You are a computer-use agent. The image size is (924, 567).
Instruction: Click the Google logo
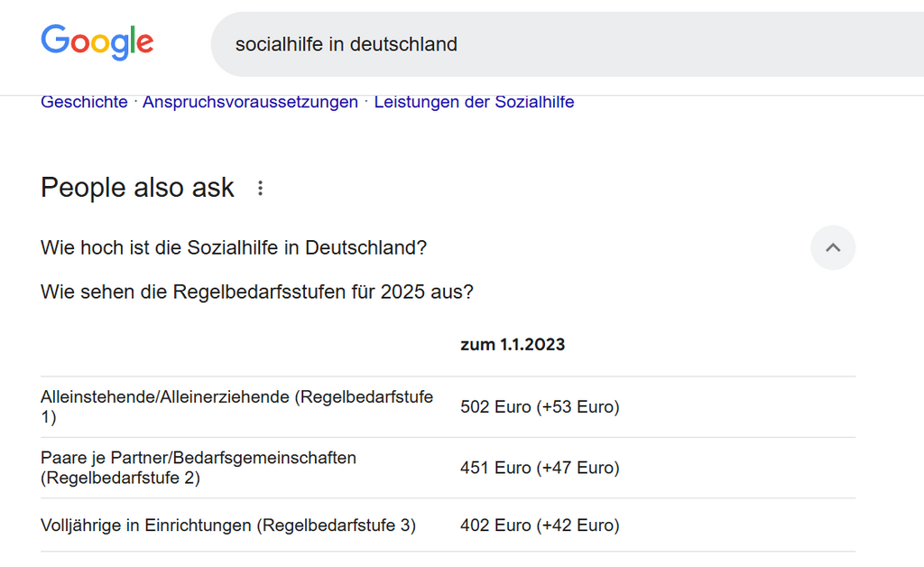tap(97, 42)
